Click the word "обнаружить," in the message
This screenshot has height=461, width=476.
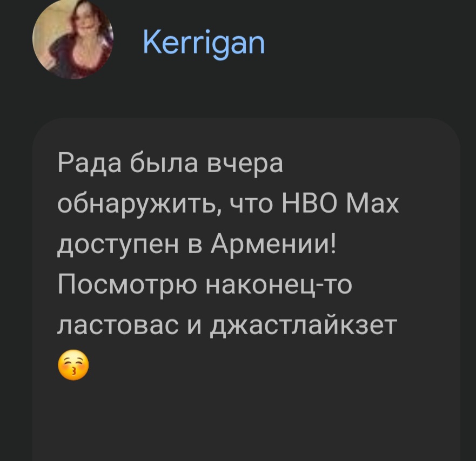point(140,204)
